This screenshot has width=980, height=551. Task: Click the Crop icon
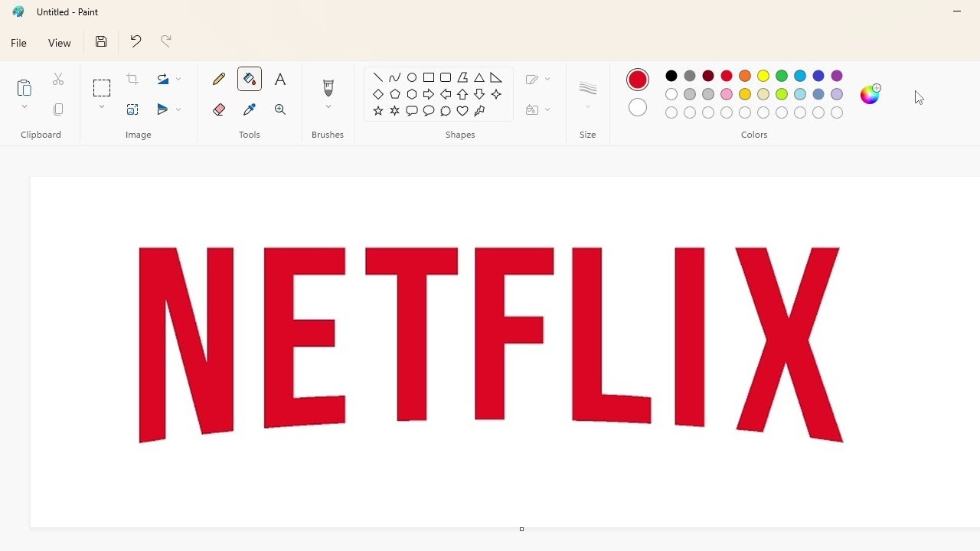coord(132,80)
